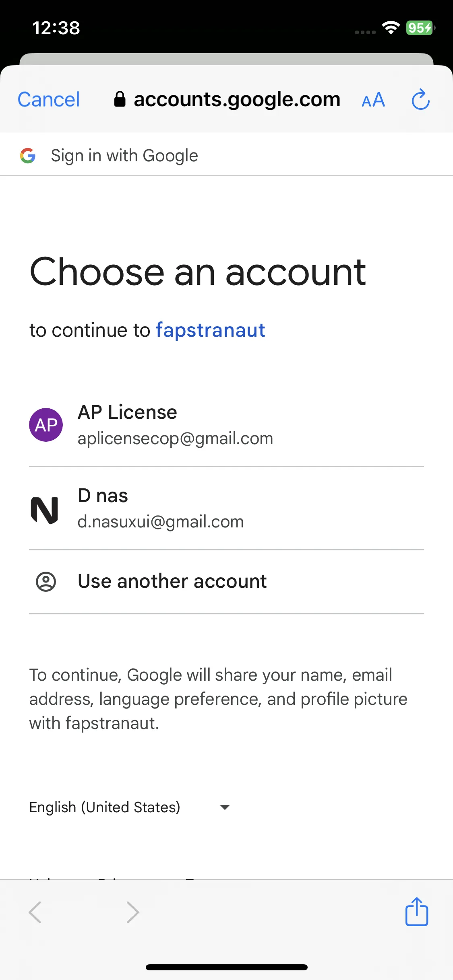Open the English (United States) language dropdown
Screen dimensions: 453x980
tap(130, 807)
